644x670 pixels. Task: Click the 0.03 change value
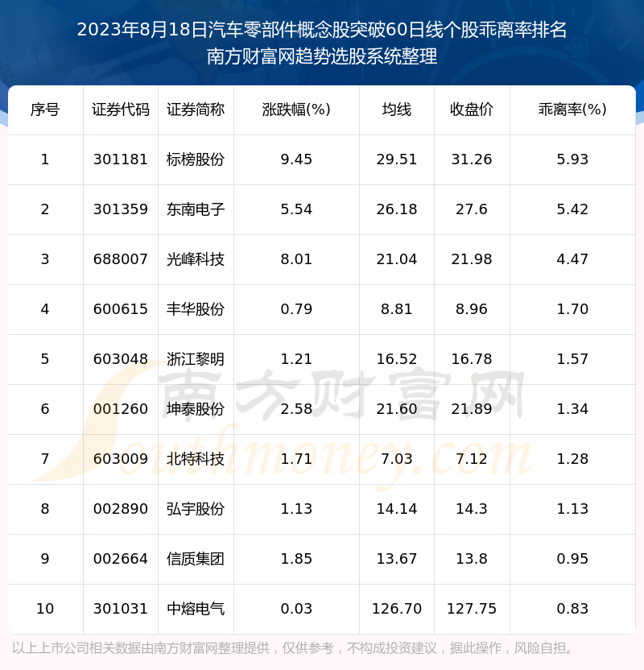(x=296, y=609)
